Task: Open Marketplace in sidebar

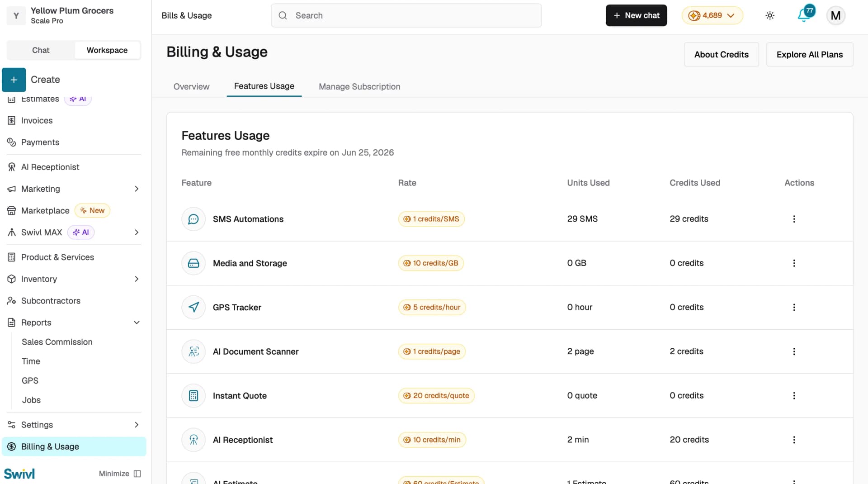Action: tap(45, 210)
